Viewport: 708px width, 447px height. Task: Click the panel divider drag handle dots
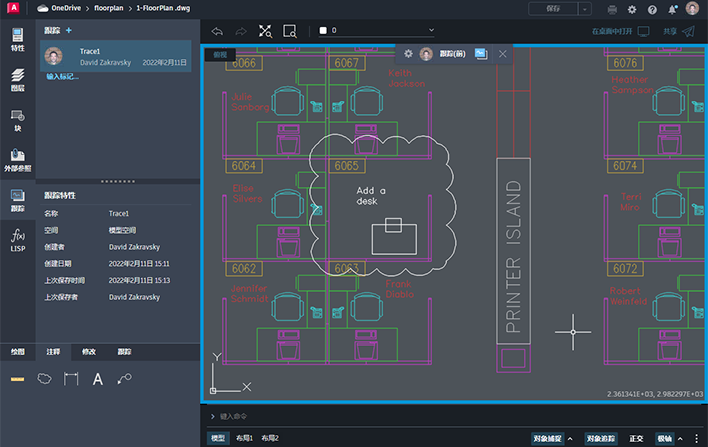tap(117, 181)
